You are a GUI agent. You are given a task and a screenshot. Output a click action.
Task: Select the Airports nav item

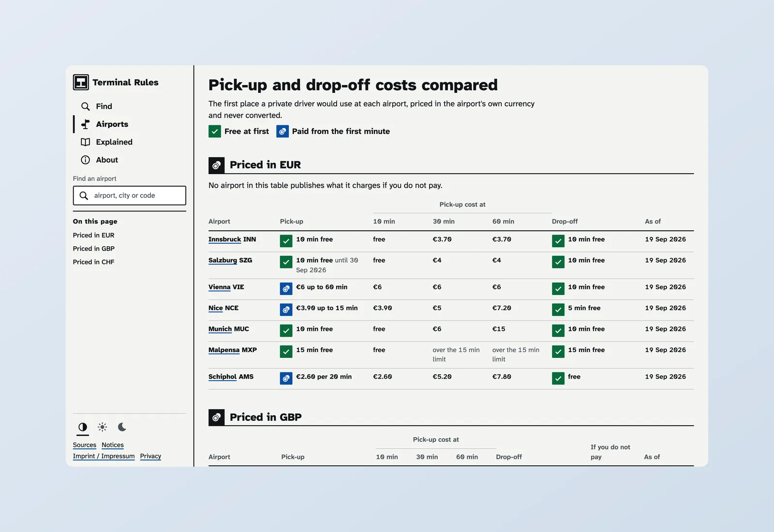coord(130,124)
